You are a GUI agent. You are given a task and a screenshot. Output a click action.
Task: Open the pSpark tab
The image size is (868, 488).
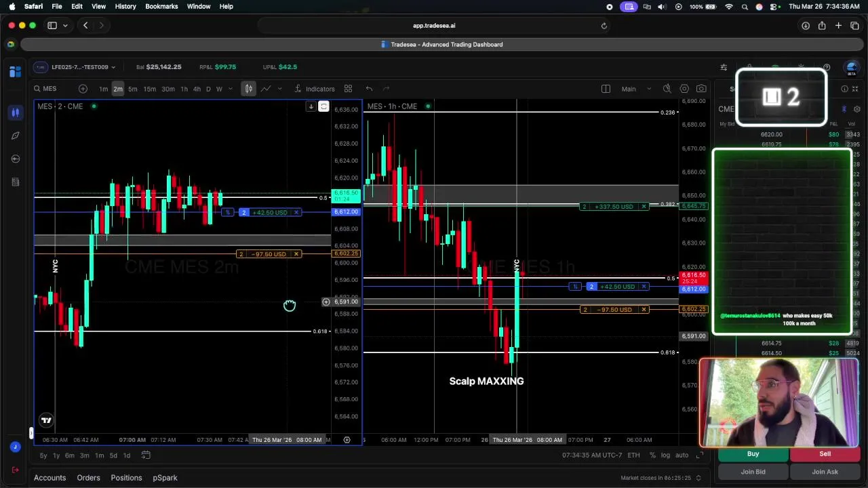[x=165, y=478]
